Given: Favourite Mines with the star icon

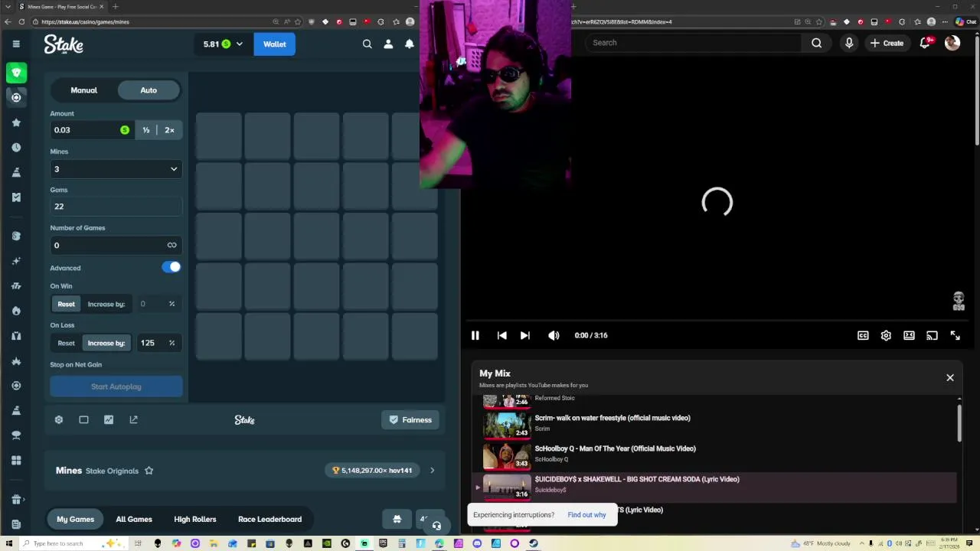Looking at the screenshot, I should click(x=149, y=471).
